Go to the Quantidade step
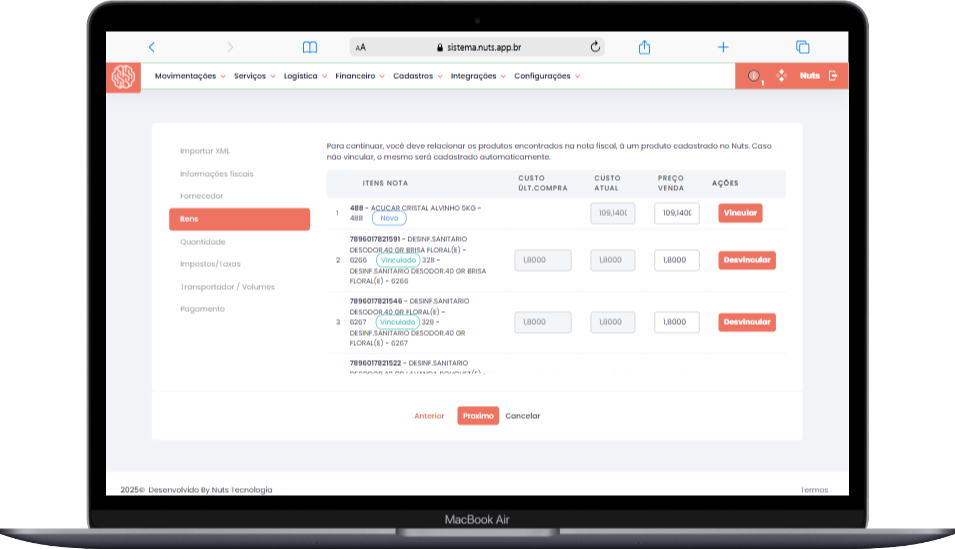 203,242
